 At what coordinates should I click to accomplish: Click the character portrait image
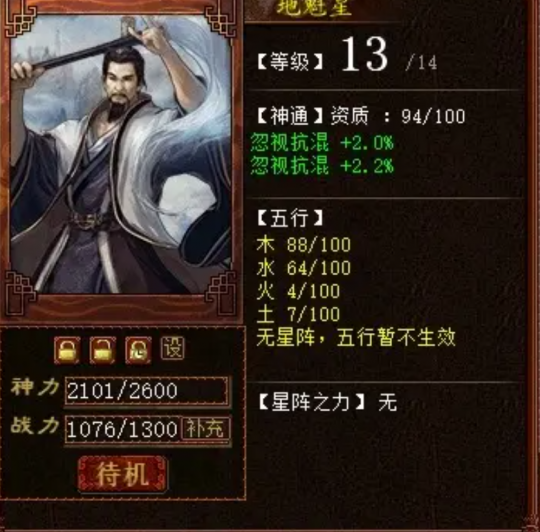[121, 154]
